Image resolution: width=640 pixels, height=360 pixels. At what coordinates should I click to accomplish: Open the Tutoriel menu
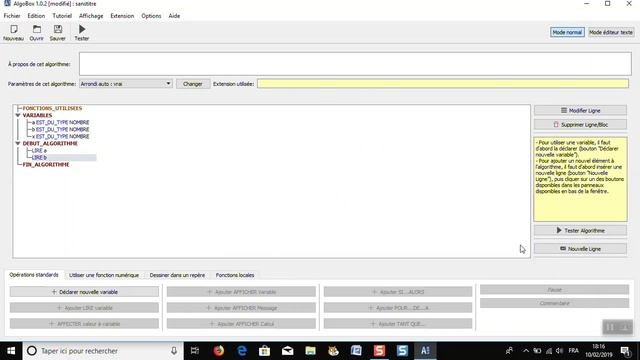(x=62, y=16)
